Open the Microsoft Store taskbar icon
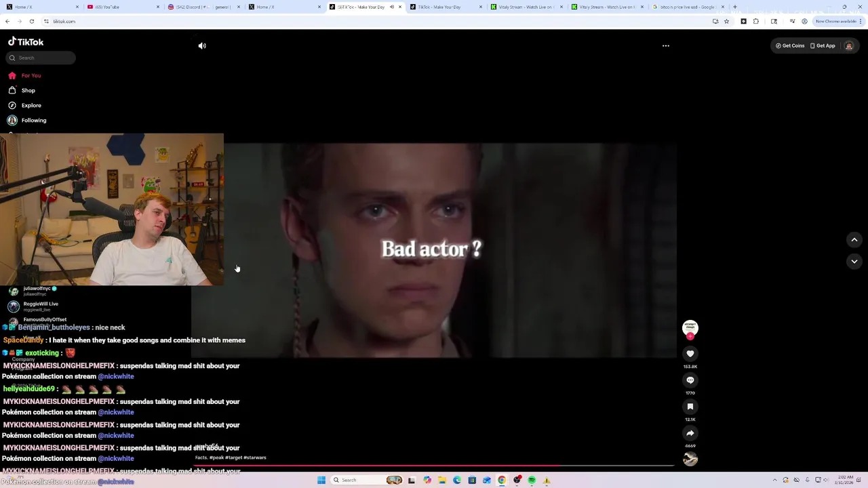This screenshot has height=488, width=868. click(x=472, y=480)
